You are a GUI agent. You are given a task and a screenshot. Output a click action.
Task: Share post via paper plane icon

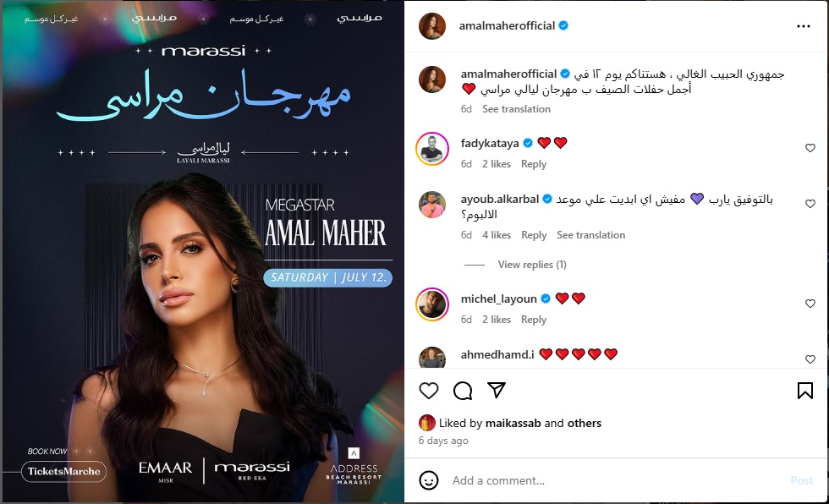point(497,391)
